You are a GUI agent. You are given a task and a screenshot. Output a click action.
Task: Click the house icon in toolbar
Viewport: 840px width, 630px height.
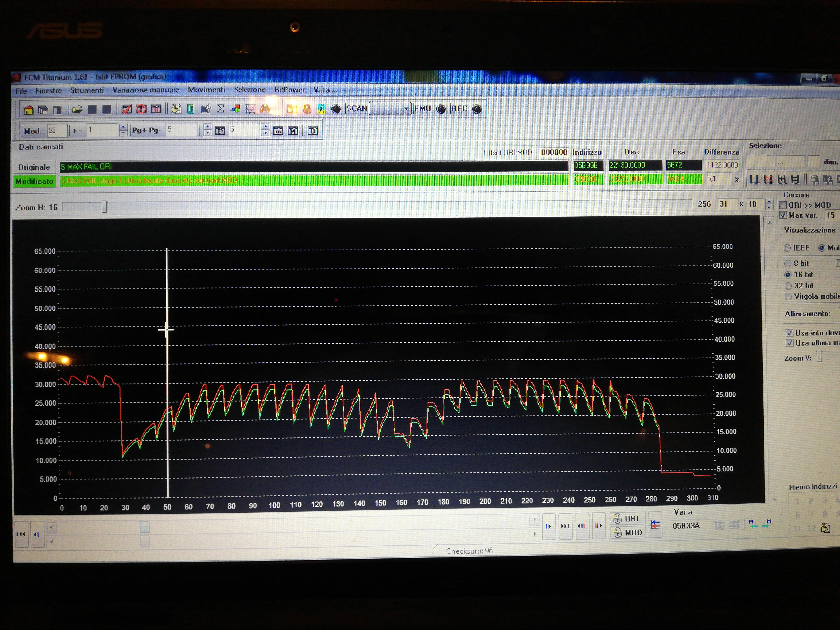pos(28,110)
